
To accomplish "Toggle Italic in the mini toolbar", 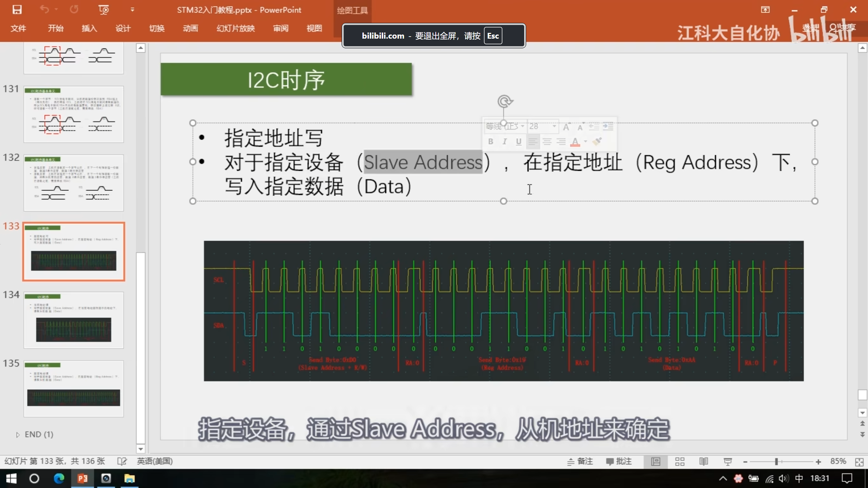I will coord(505,142).
